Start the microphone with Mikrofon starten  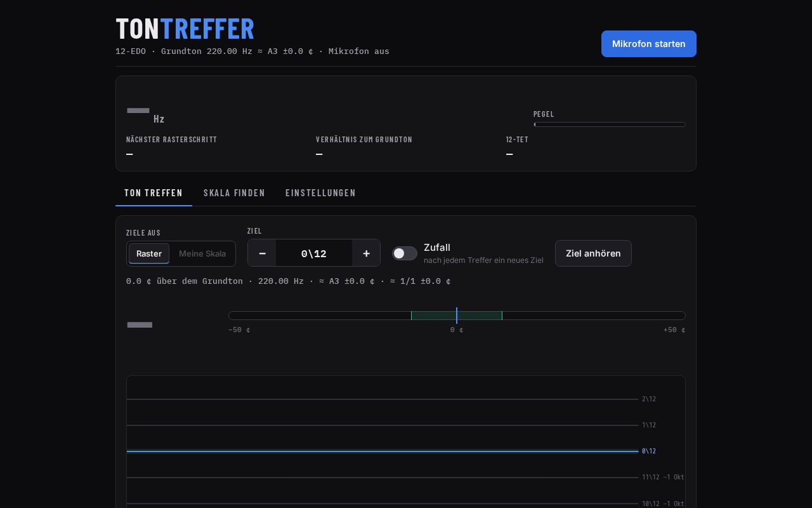pyautogui.click(x=648, y=44)
